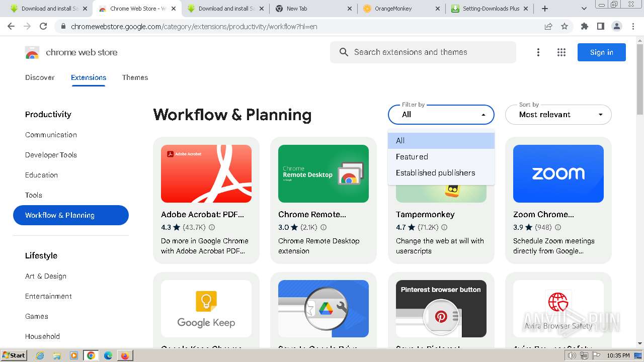Click the volume icon in system tray
This screenshot has width=644, height=362.
(x=572, y=355)
